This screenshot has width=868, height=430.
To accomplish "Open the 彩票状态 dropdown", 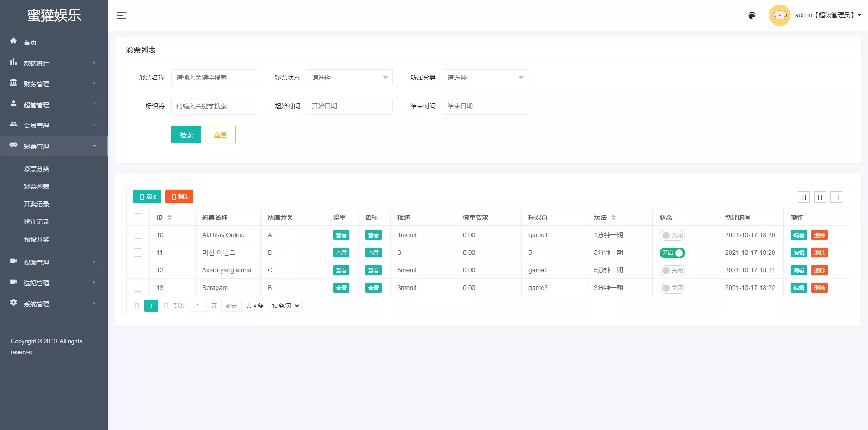I will tap(349, 78).
